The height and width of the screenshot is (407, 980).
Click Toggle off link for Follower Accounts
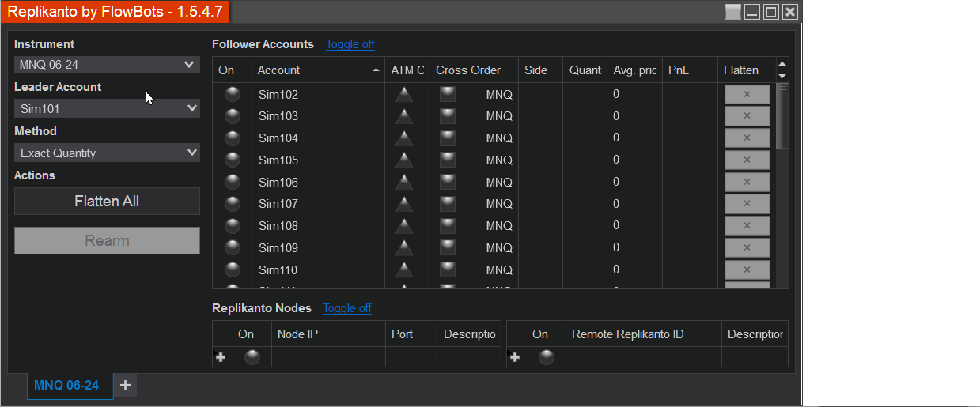350,44
